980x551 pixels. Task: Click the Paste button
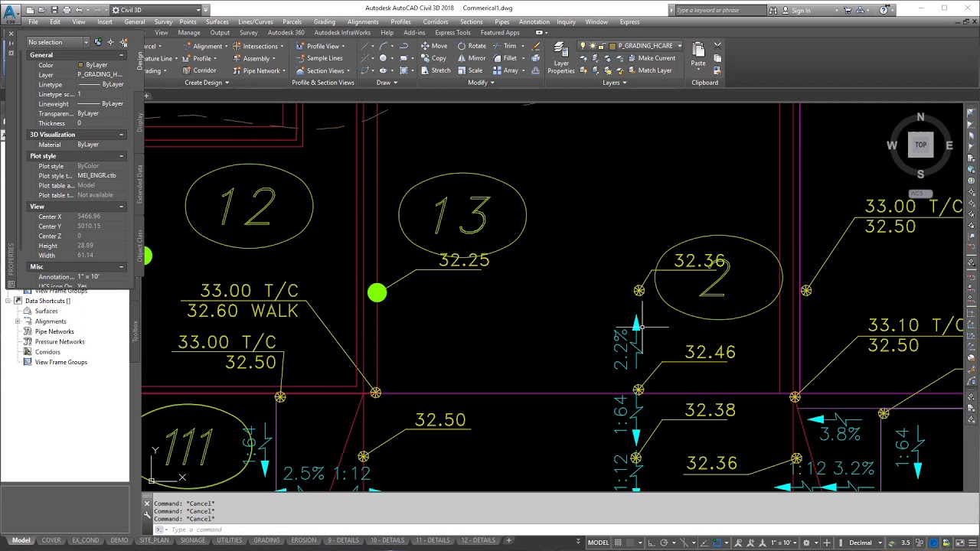coord(697,55)
